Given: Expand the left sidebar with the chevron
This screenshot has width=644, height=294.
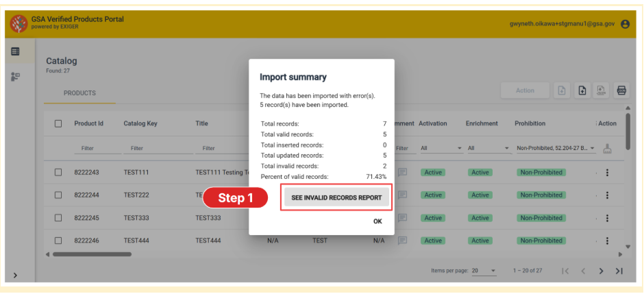Looking at the screenshot, I should click(15, 275).
